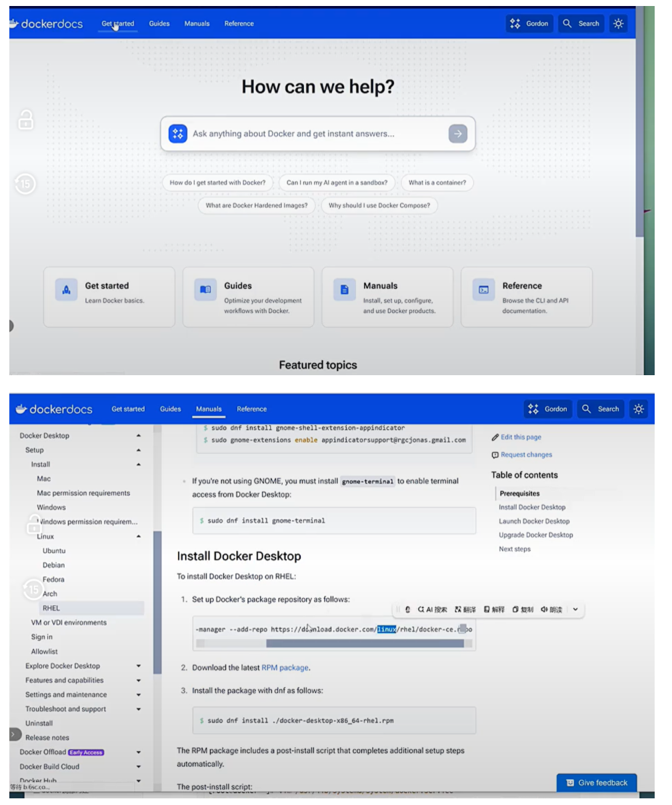The image size is (672, 805).
Task: Jump to Next steps in table of contents
Action: point(515,549)
